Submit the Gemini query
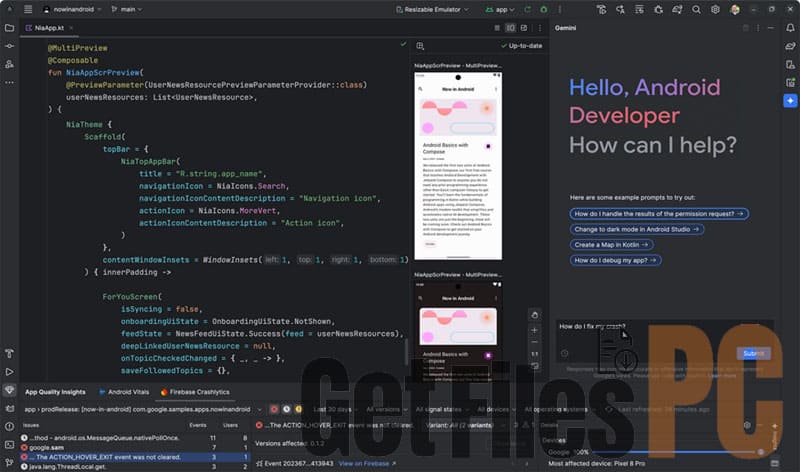The image size is (800, 472). click(x=754, y=353)
